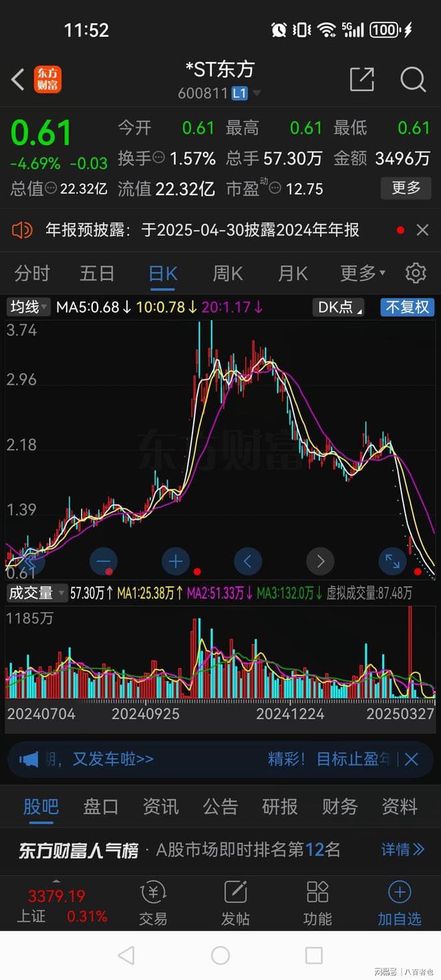Open the 资讯 tab

[160, 806]
